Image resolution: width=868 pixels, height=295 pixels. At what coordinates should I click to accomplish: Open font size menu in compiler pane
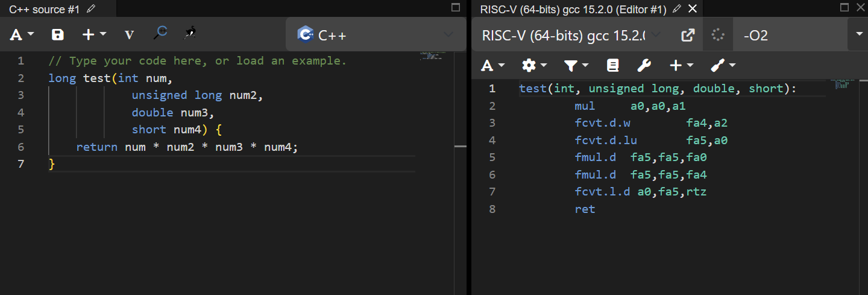tap(493, 65)
